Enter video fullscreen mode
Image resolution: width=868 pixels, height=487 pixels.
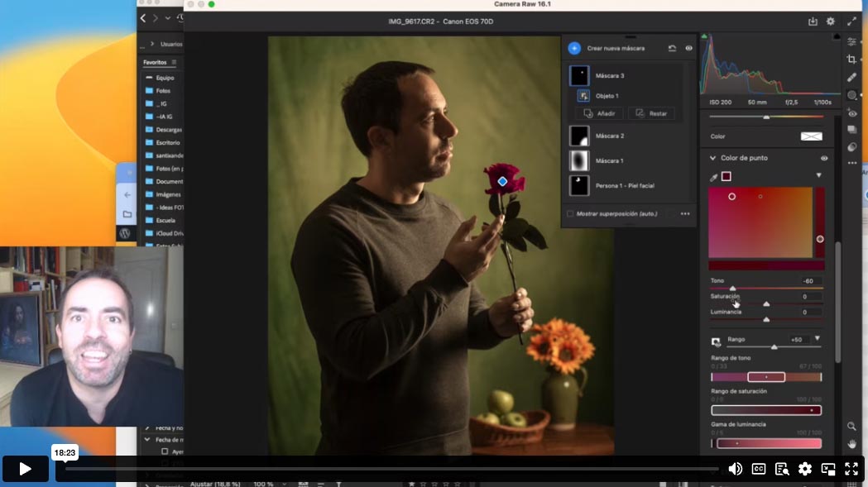coord(851,469)
